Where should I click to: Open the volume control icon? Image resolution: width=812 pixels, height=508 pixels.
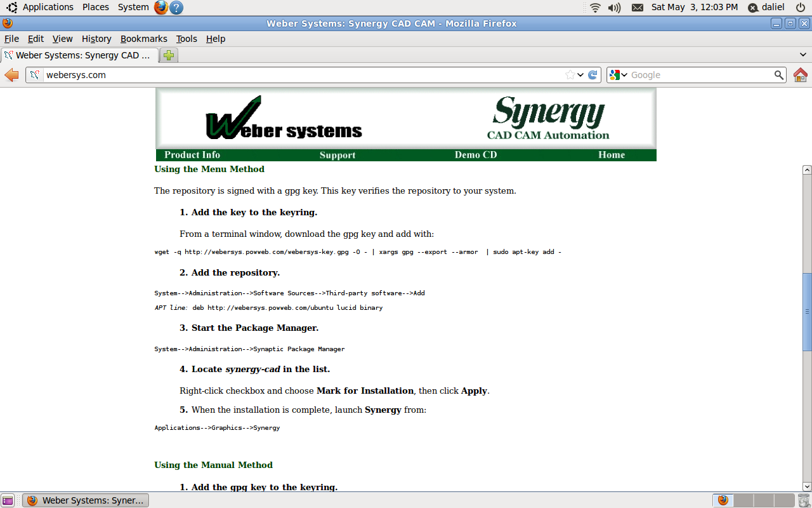point(614,8)
